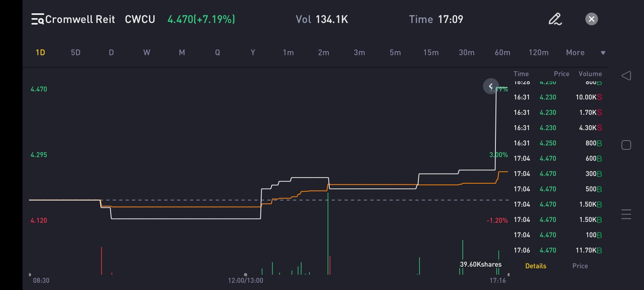Tap the 4.470(+7.19%) price quote
644x290 pixels.
click(x=201, y=19)
